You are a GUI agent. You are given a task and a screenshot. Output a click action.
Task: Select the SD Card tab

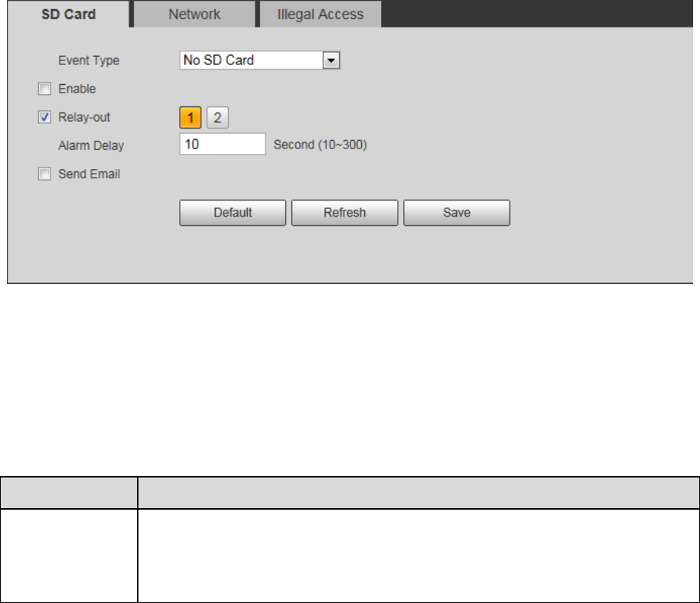click(68, 14)
